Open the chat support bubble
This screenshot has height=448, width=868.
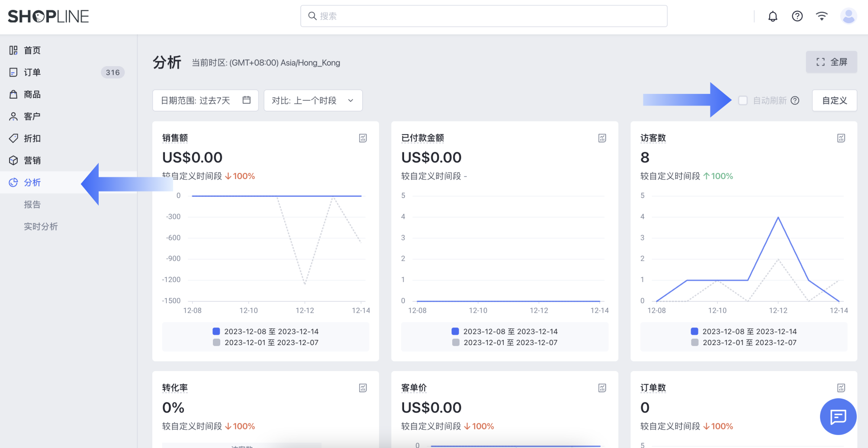[x=838, y=416]
